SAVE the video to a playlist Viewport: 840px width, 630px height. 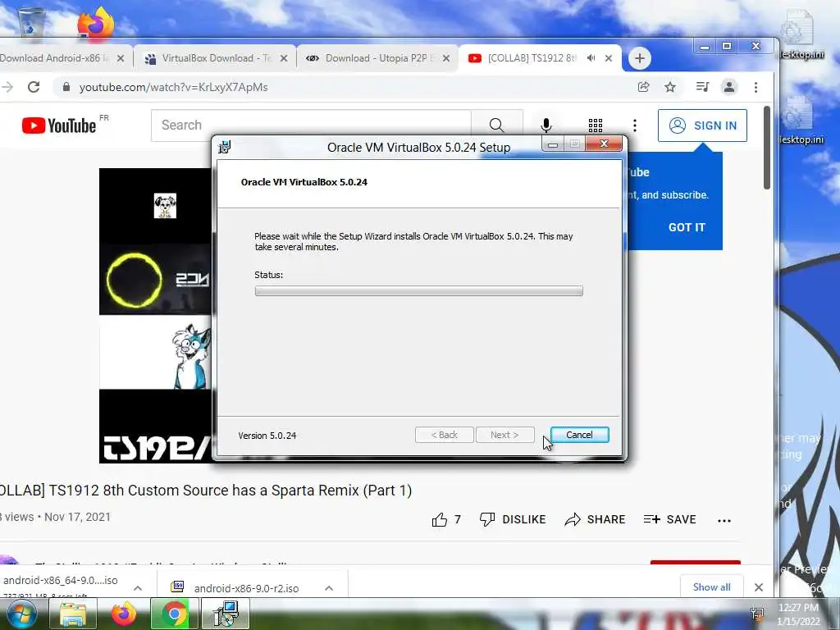tap(669, 519)
